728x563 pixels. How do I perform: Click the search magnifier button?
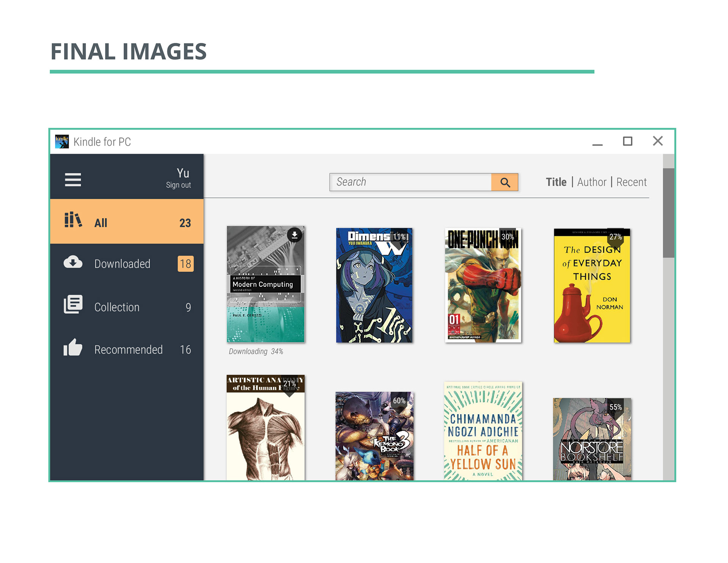coord(504,182)
